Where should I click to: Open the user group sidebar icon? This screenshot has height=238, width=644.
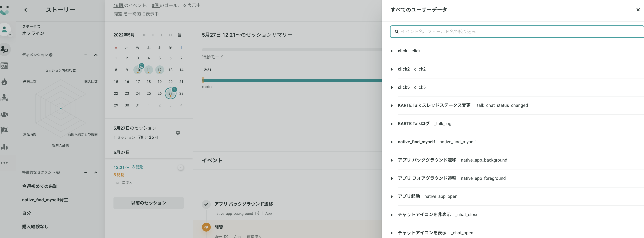4,114
